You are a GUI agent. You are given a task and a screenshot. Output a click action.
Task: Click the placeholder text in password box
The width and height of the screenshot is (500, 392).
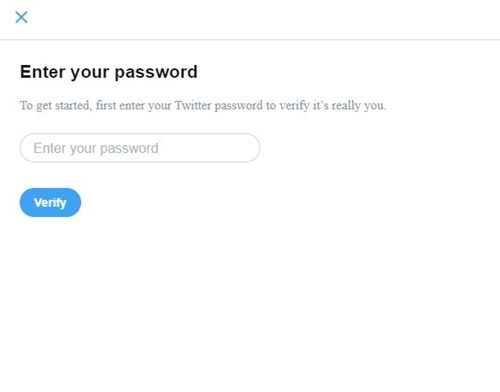click(96, 148)
